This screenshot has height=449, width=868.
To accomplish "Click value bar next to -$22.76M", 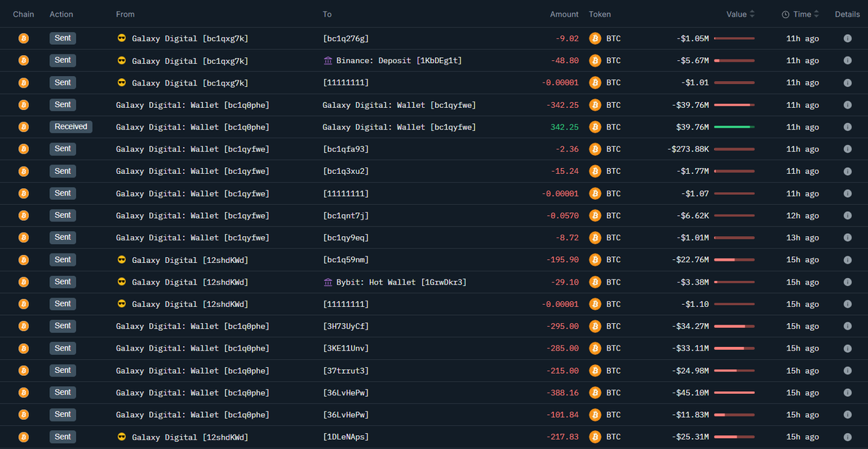I will pos(734,260).
